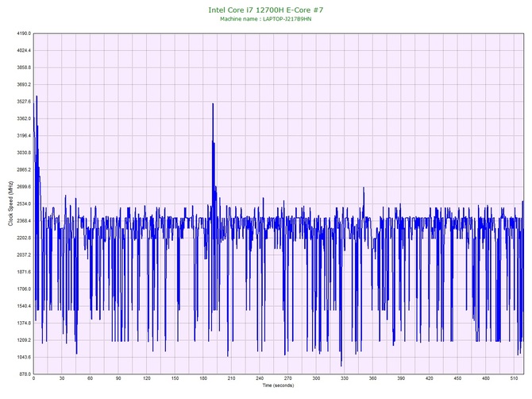This screenshot has width=532, height=399.
Task: Click the chart title 'Intel Core i7 12700H E-Core #7'
Action: (266, 10)
